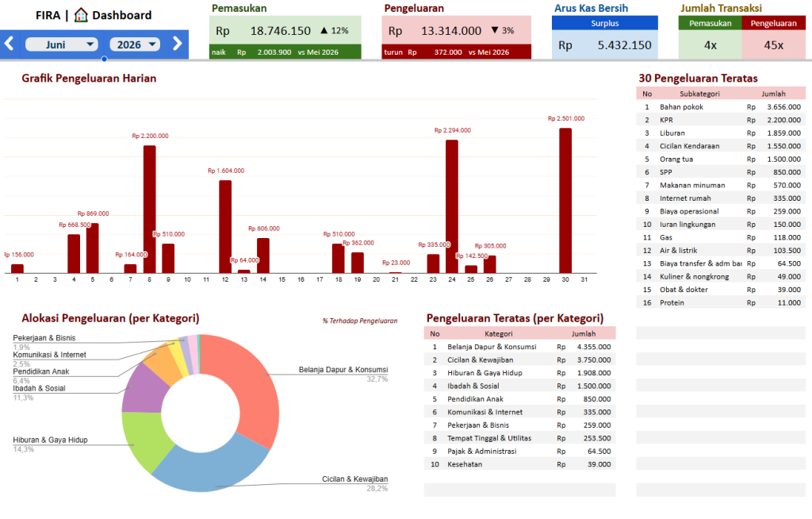The width and height of the screenshot is (812, 519).
Task: Select the Kuliner & nongkrong subcategory row
Action: click(721, 276)
